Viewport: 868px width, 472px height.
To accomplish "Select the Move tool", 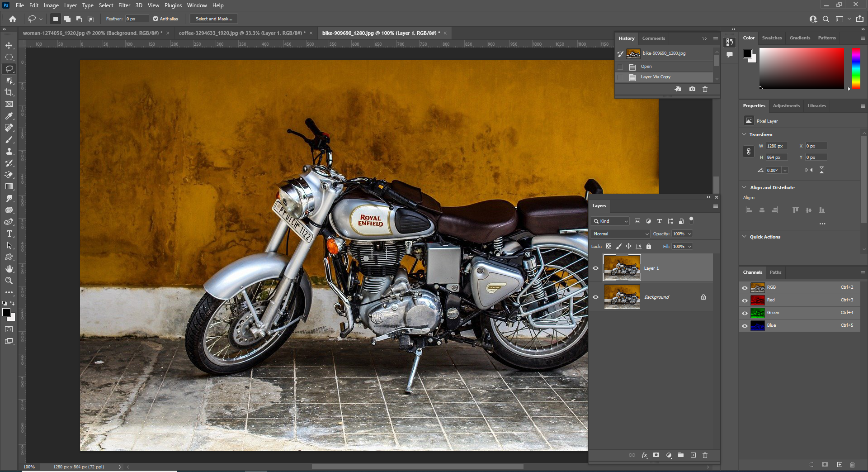I will (x=9, y=45).
